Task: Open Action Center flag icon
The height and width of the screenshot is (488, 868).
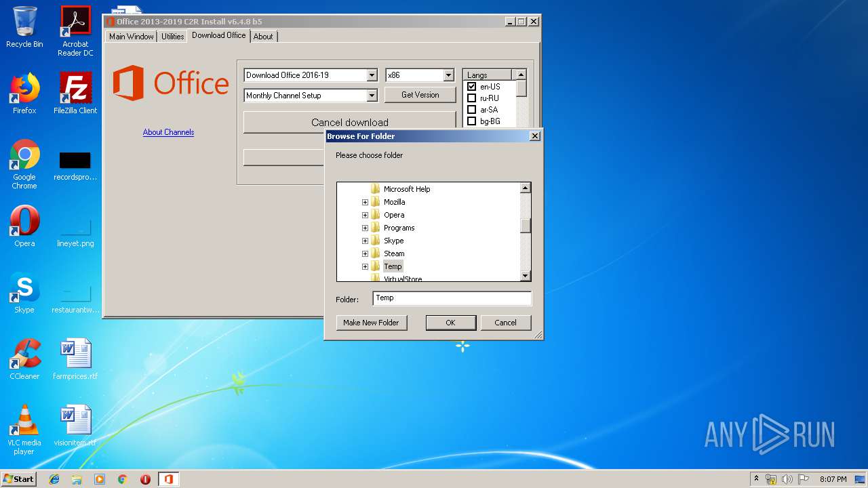Action: tap(804, 479)
